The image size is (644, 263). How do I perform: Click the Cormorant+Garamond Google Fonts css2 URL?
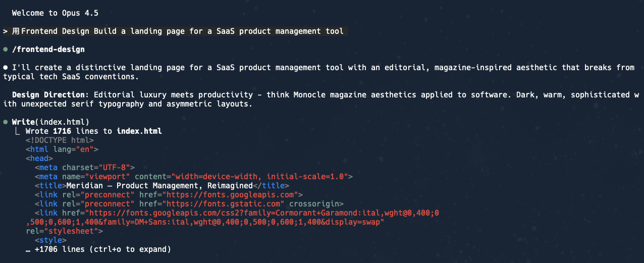[x=232, y=218]
